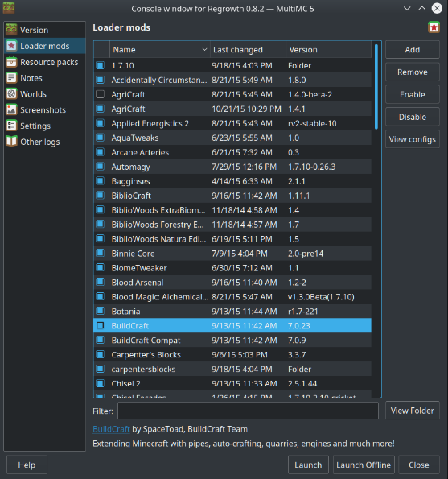Click the red star icon beside Loader mods heading
Image resolution: width=448 pixels, height=479 pixels.
pyautogui.click(x=434, y=27)
